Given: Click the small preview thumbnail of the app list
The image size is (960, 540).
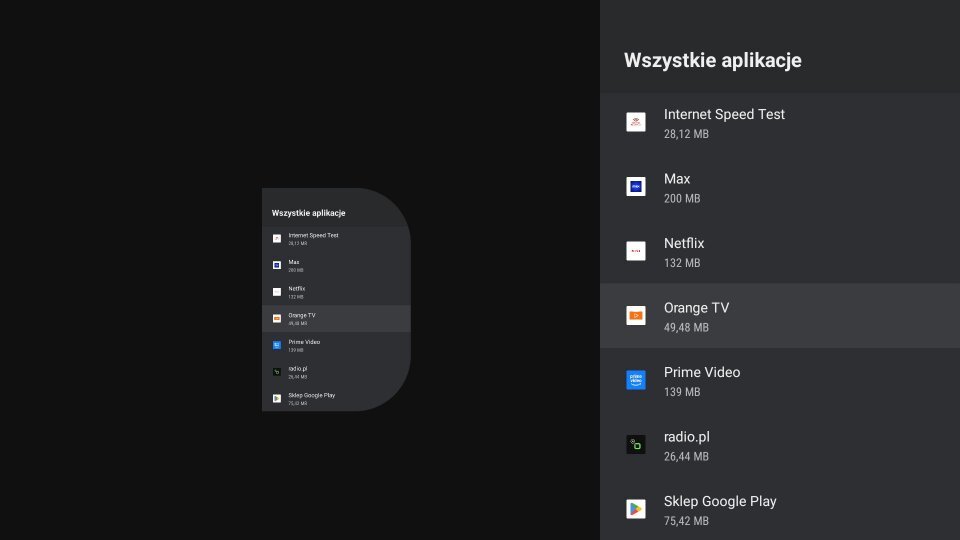Looking at the screenshot, I should [x=336, y=299].
